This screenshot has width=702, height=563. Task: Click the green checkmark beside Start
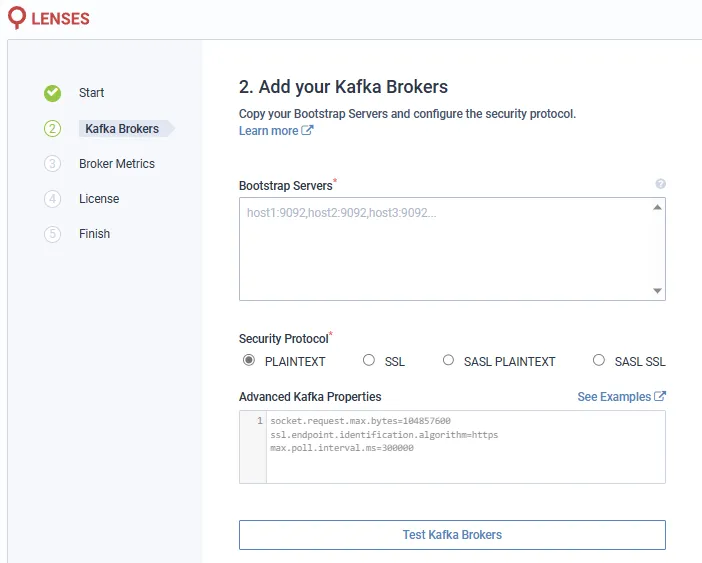[x=52, y=93]
